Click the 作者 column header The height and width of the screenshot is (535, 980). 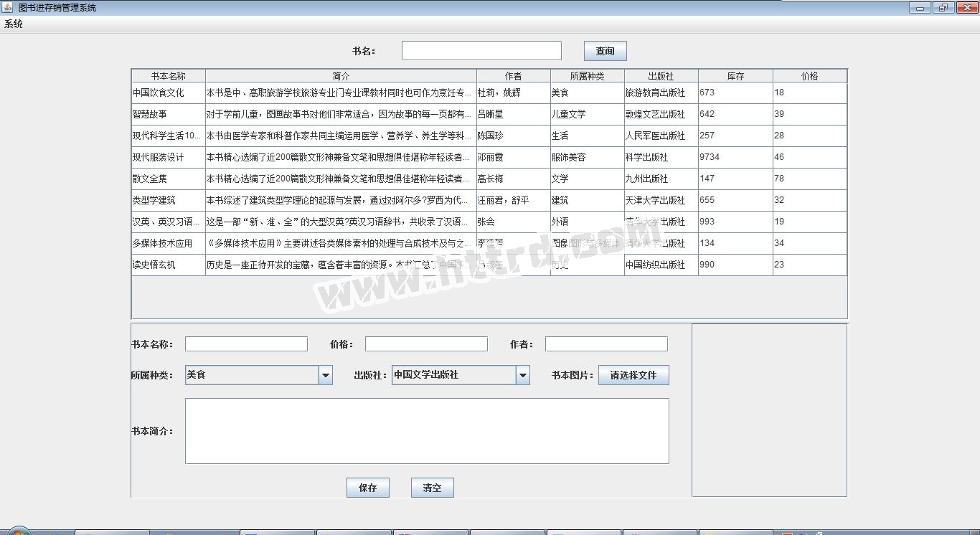pyautogui.click(x=514, y=76)
